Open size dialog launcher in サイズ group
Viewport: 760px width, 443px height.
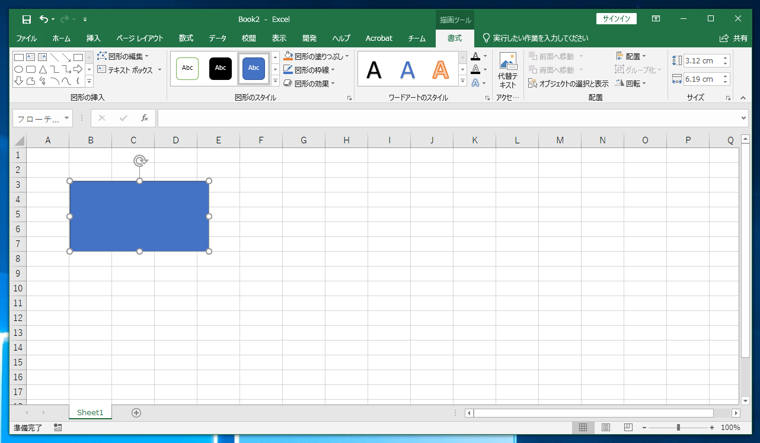728,98
